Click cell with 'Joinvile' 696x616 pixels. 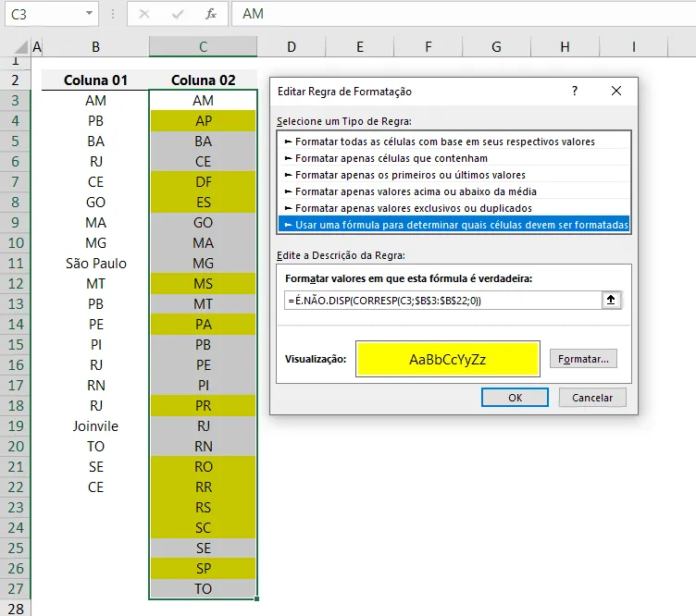pos(95,426)
